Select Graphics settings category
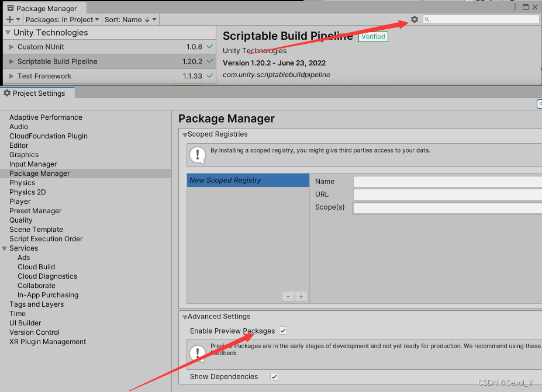This screenshot has height=392, width=542. pos(24,155)
